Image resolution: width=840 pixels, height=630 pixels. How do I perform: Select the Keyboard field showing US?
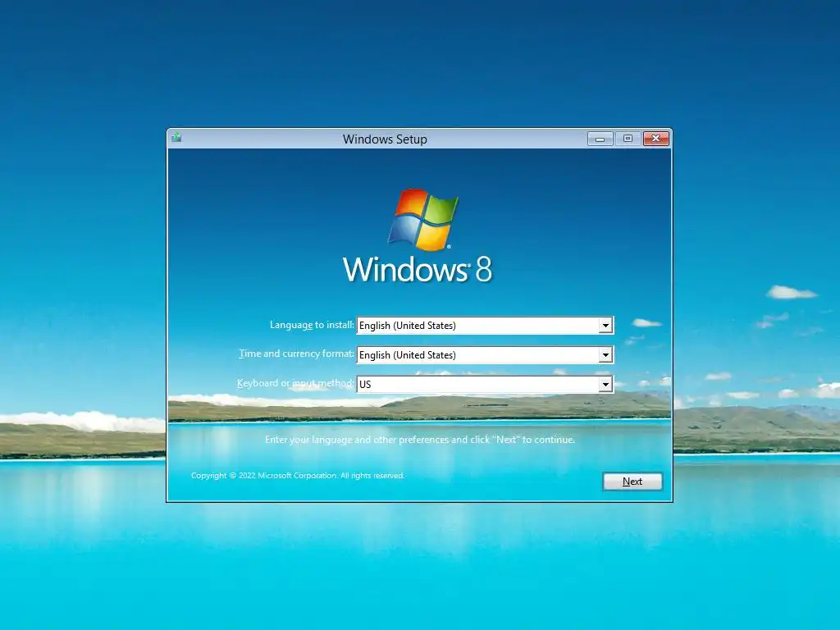(485, 384)
